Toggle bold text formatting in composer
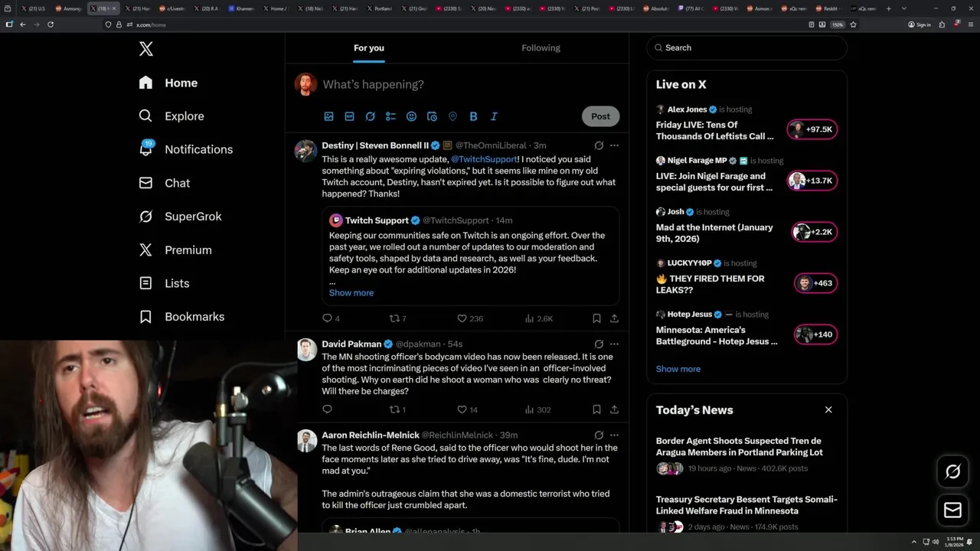The height and width of the screenshot is (551, 980). (473, 116)
